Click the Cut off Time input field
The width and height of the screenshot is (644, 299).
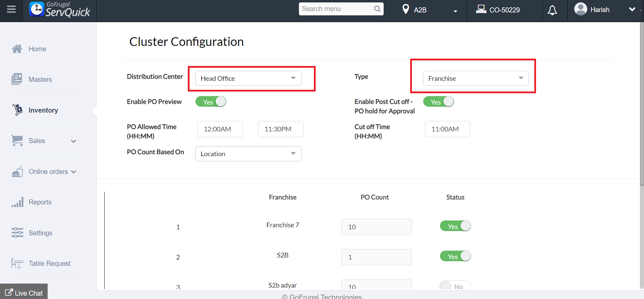click(x=447, y=129)
